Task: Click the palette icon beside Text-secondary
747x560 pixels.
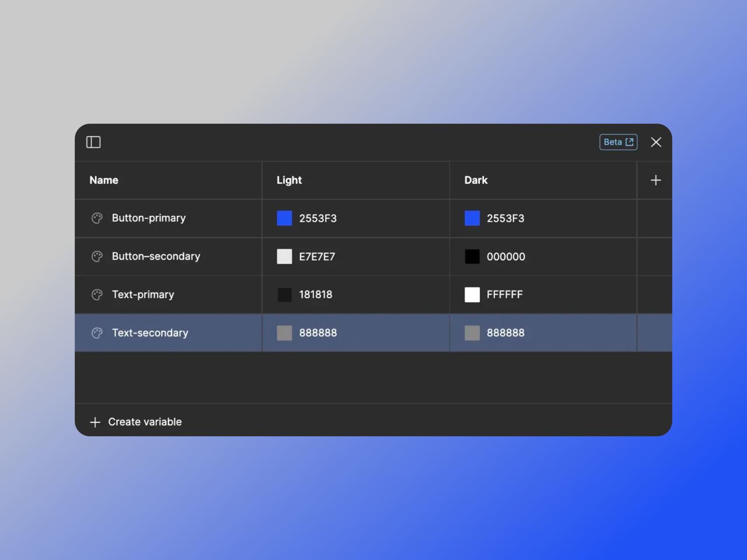Action: tap(97, 333)
